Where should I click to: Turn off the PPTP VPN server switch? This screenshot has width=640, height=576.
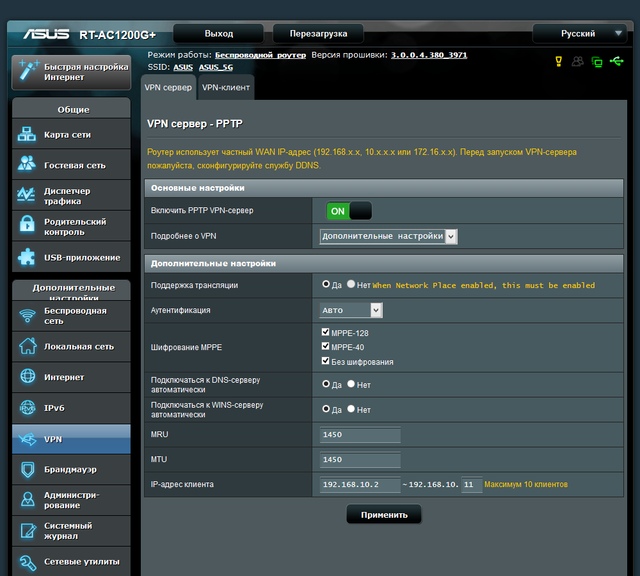click(x=349, y=211)
